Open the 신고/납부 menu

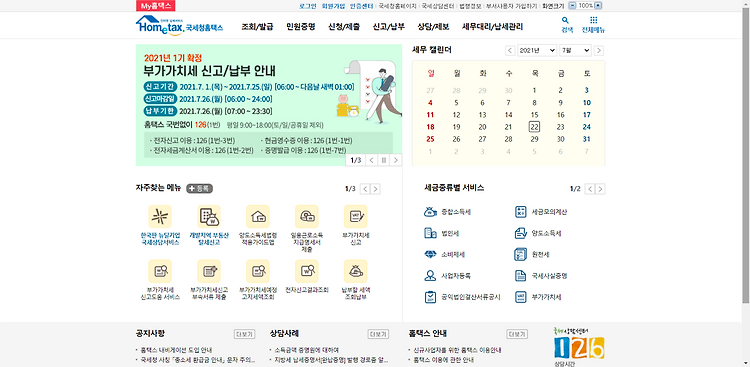coord(388,27)
